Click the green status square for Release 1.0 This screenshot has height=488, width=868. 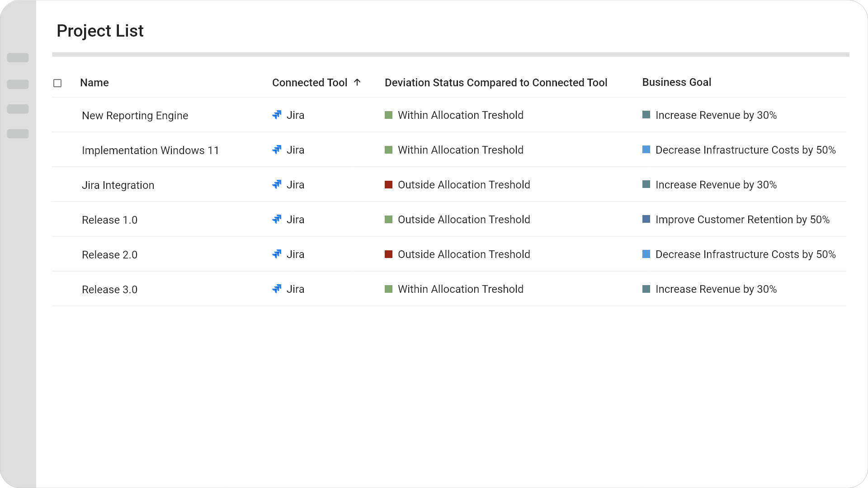click(388, 220)
